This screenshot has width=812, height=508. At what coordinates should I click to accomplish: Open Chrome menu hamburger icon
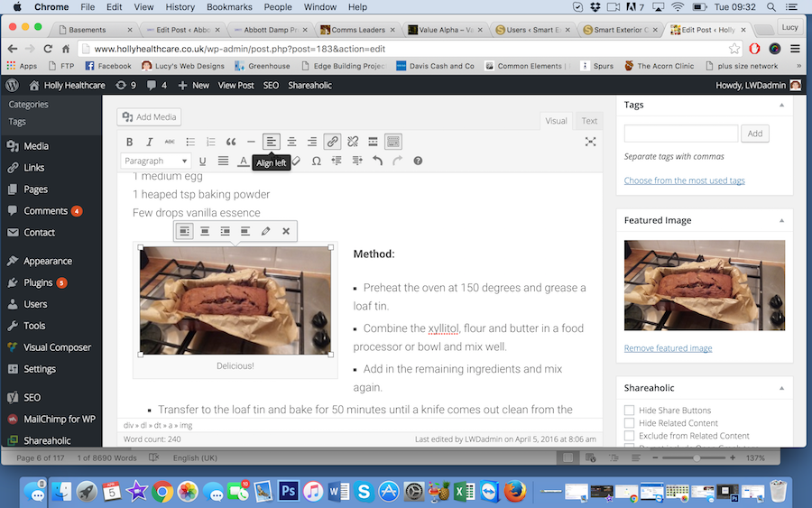(x=795, y=49)
